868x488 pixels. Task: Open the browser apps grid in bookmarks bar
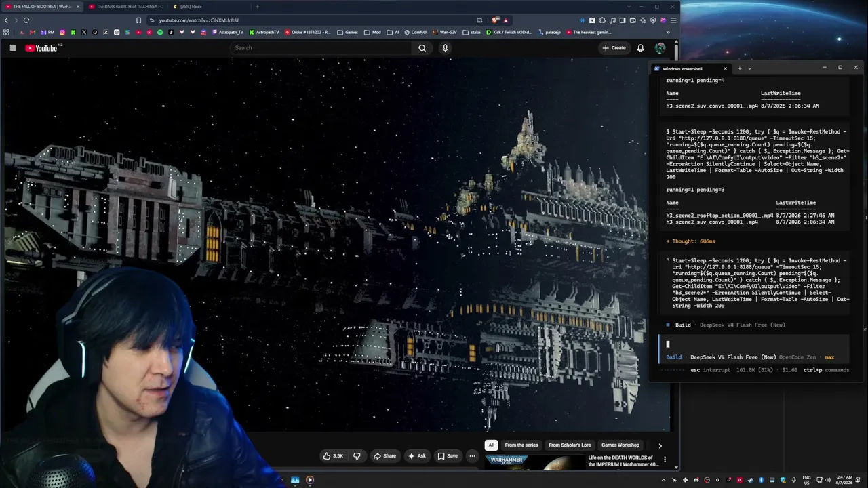click(7, 32)
